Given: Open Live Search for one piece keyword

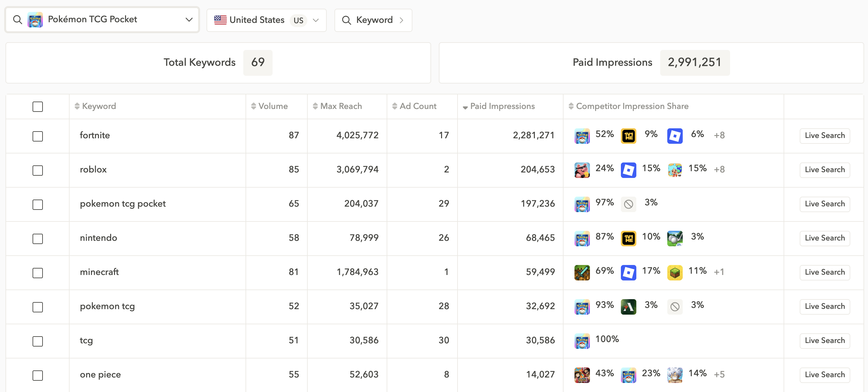Looking at the screenshot, I should pos(824,375).
